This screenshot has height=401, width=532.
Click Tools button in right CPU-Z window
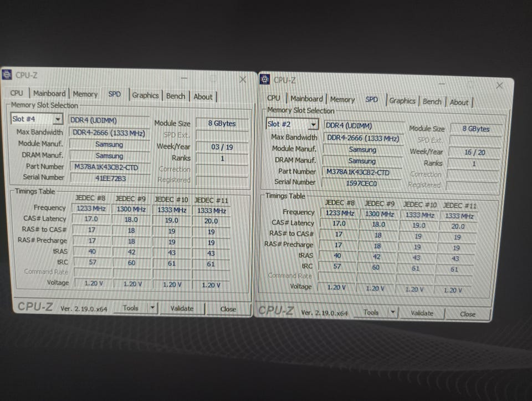(x=371, y=312)
